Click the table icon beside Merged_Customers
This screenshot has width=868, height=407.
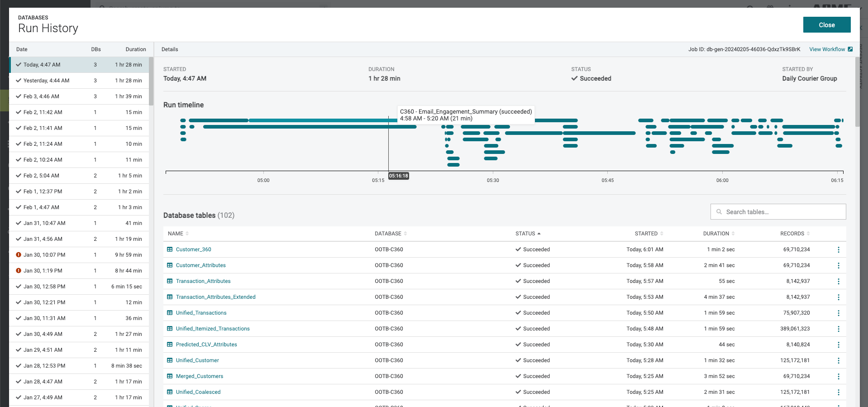tap(170, 376)
